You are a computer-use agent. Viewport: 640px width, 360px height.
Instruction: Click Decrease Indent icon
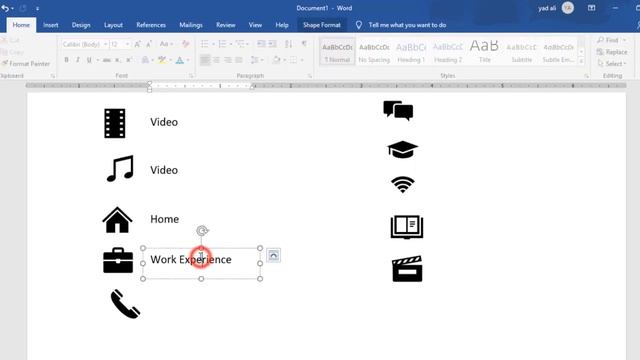click(261, 44)
